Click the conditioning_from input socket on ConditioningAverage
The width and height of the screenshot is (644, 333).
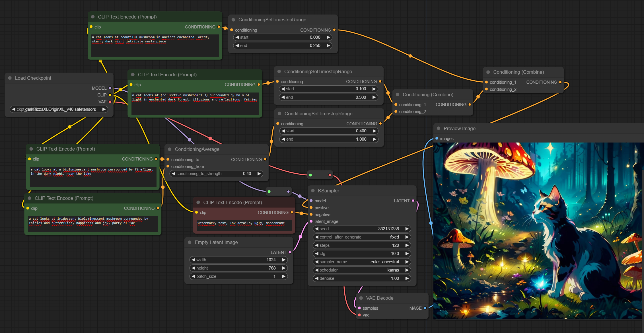[168, 166]
